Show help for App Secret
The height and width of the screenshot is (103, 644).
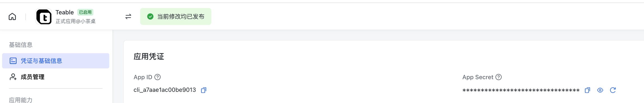[x=499, y=77]
